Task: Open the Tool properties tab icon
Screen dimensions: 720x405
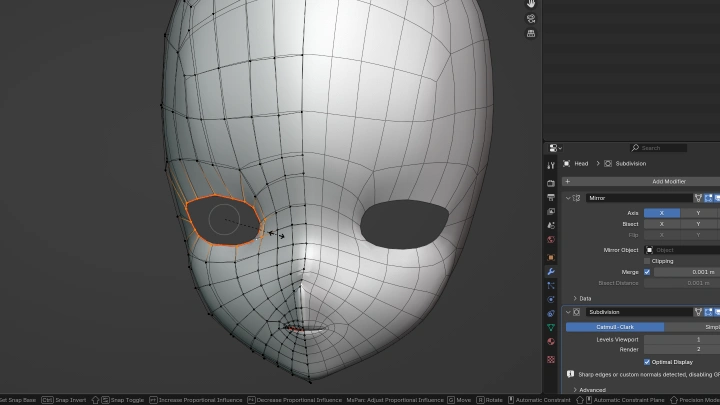Action: click(x=551, y=165)
